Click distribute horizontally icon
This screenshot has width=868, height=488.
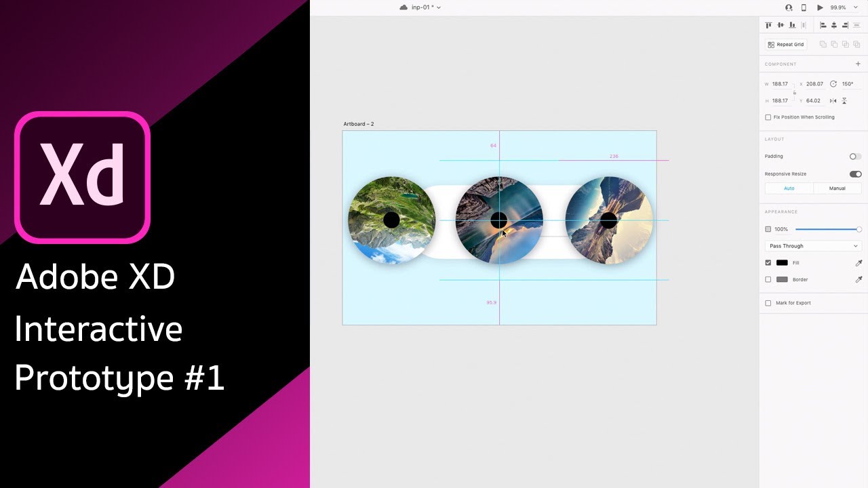click(804, 25)
